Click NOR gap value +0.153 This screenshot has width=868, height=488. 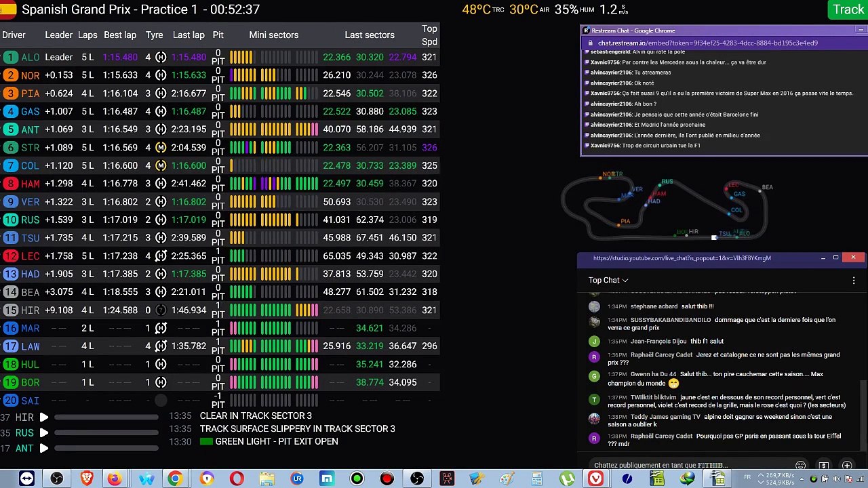click(x=58, y=75)
